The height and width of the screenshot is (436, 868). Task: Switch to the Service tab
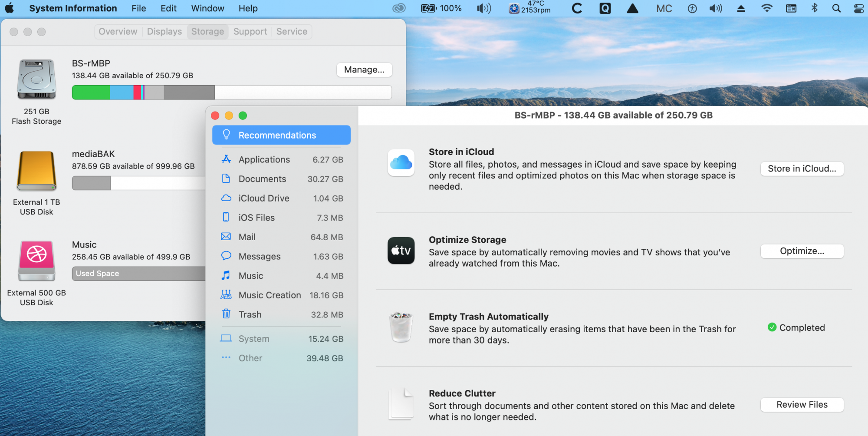[292, 31]
